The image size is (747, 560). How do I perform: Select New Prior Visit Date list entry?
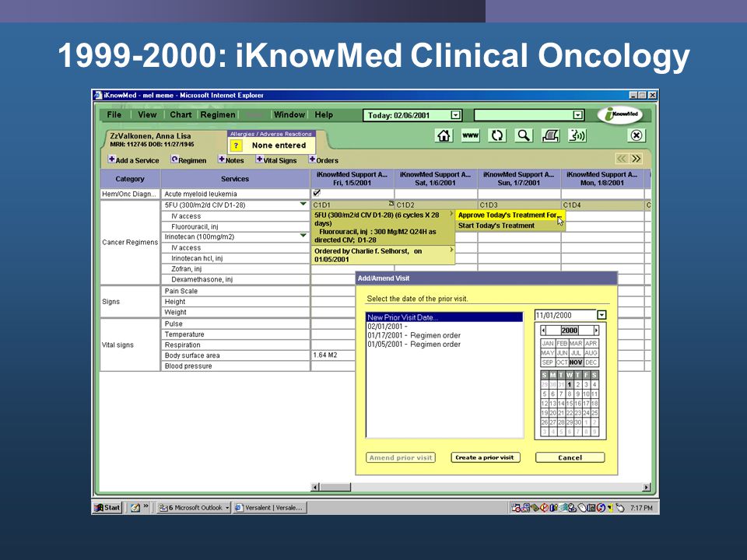point(444,317)
